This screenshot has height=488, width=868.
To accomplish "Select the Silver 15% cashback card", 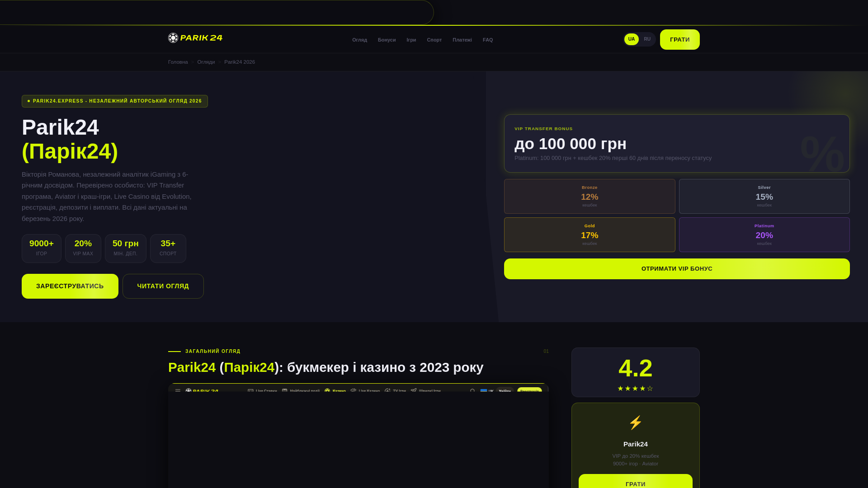I will pos(764,196).
